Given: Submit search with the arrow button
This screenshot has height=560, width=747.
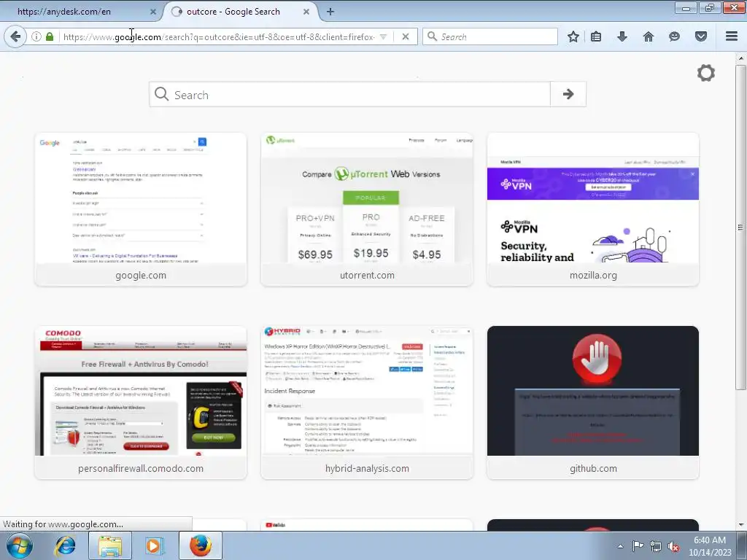Looking at the screenshot, I should coord(568,94).
